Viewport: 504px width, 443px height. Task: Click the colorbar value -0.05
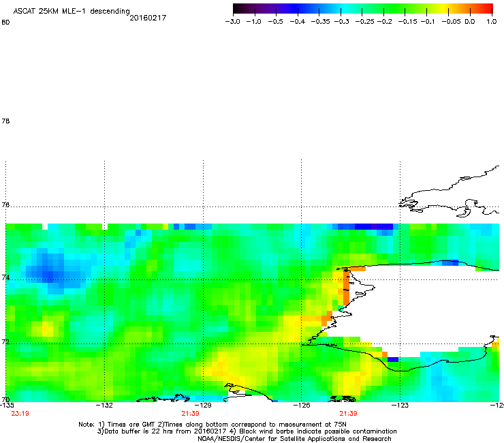(452, 22)
